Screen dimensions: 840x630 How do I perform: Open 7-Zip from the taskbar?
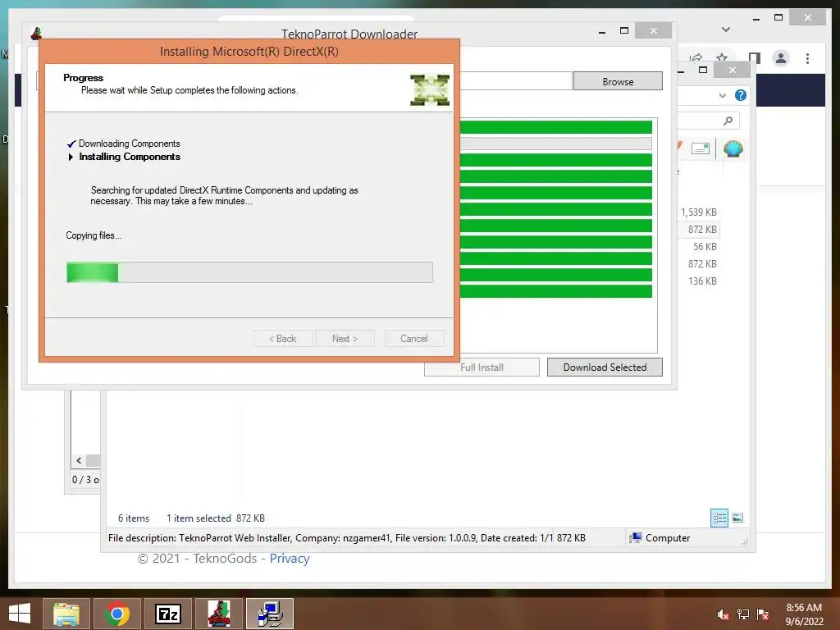coord(168,614)
